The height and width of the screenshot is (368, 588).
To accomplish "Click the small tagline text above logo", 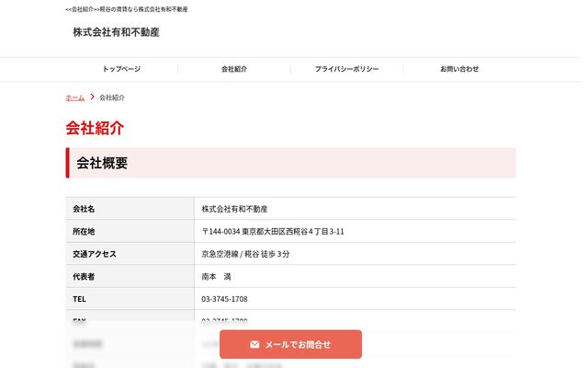I will pyautogui.click(x=127, y=9).
